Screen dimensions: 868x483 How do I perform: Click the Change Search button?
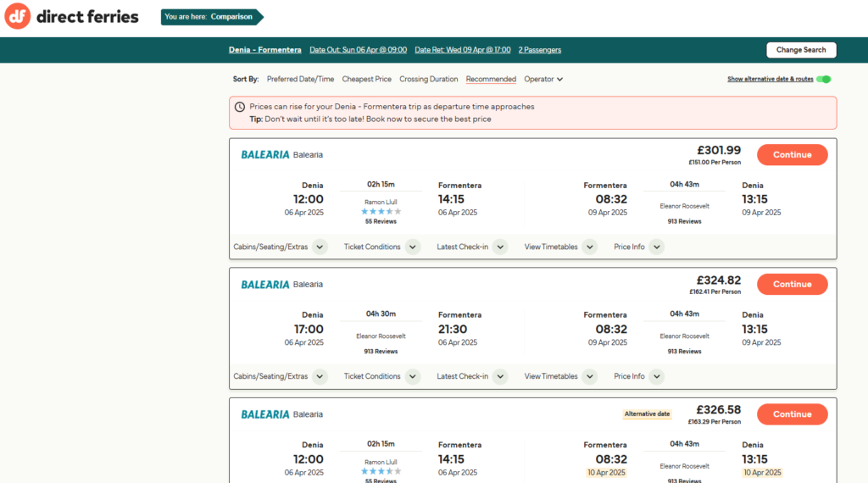point(801,50)
